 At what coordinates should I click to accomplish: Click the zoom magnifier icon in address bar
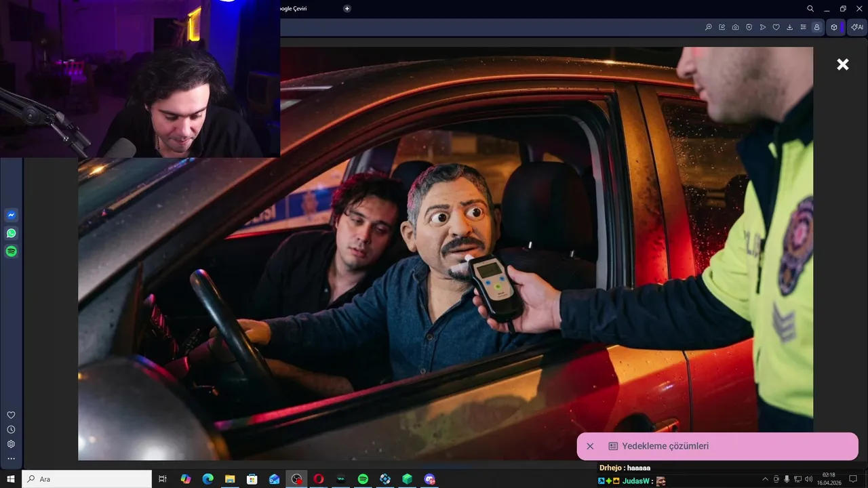[709, 27]
